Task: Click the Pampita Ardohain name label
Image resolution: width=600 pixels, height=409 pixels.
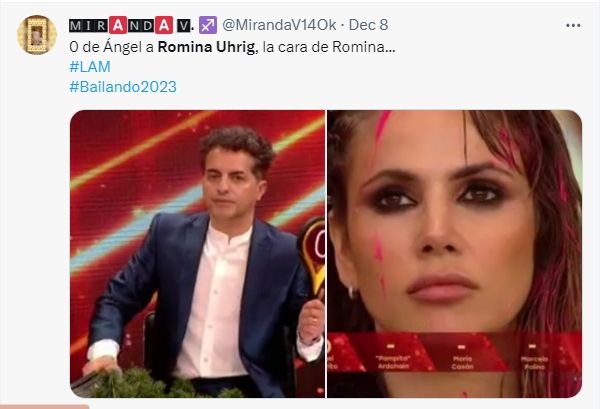Action: [x=393, y=362]
